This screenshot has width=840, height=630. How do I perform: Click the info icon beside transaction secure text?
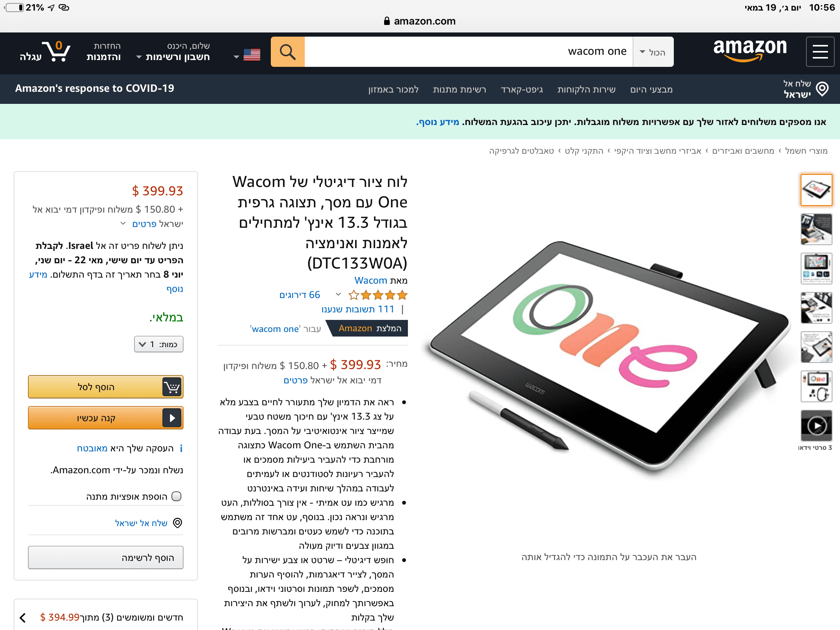[x=181, y=448]
